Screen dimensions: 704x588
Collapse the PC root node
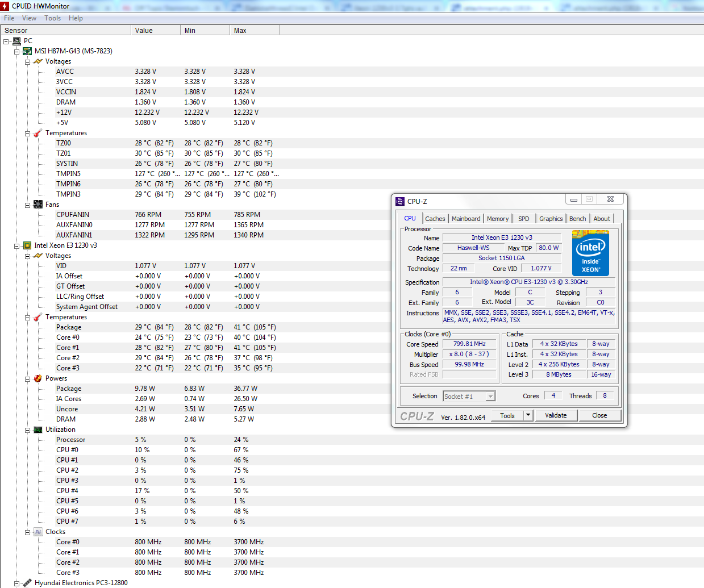click(6, 41)
